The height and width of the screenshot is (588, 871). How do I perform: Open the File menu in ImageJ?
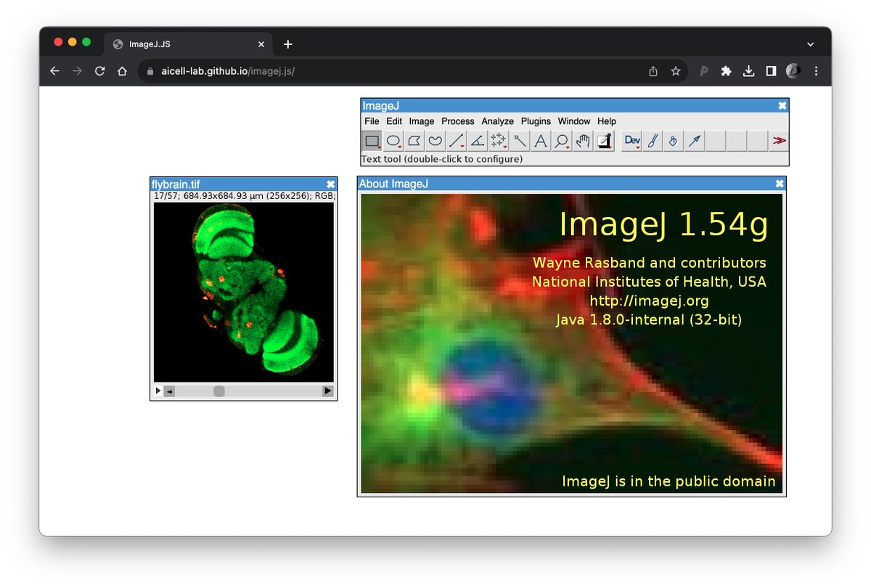[x=372, y=121]
